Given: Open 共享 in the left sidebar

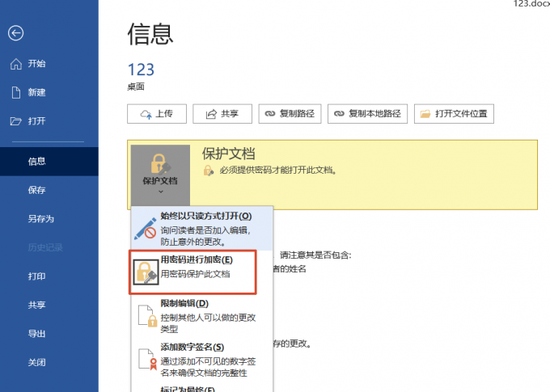Looking at the screenshot, I should 49,305.
